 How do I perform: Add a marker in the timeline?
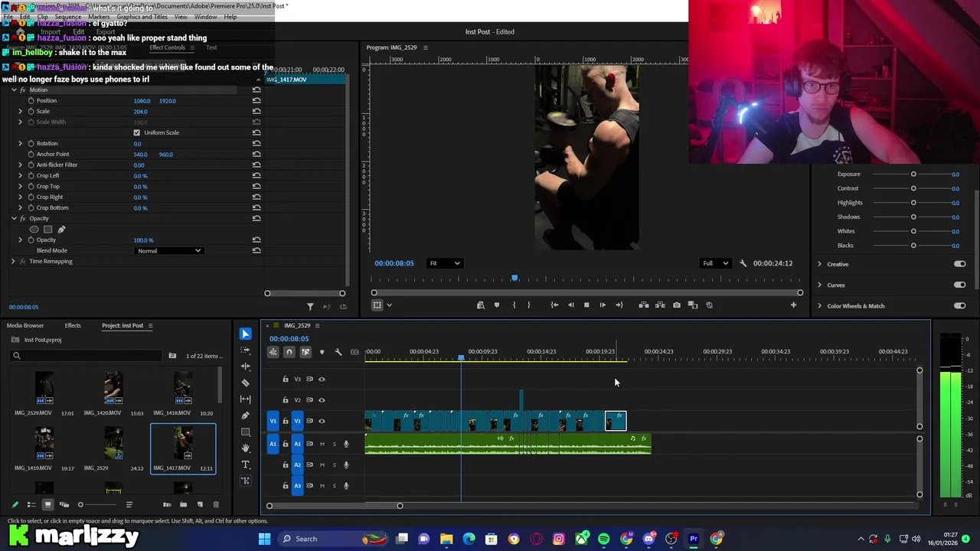[x=322, y=352]
